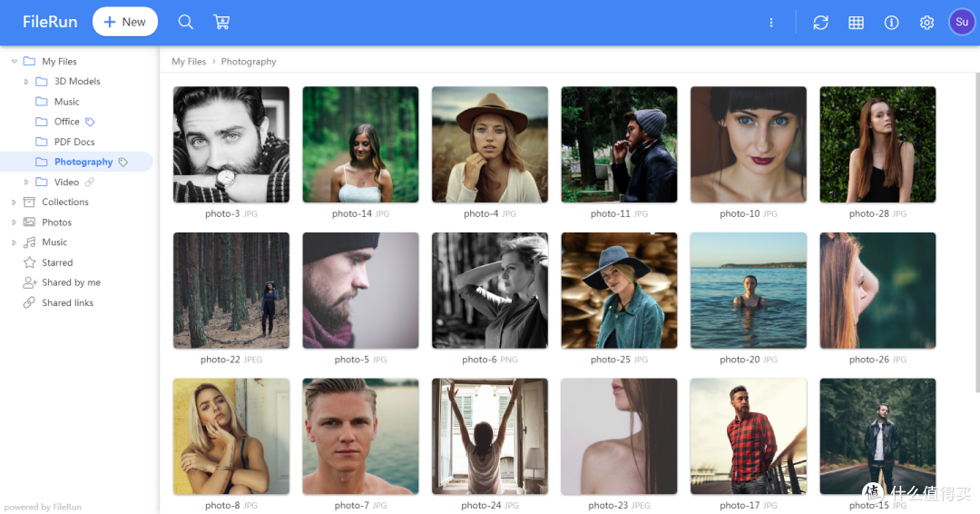The width and height of the screenshot is (980, 514).
Task: Open the search magnifier icon
Action: click(x=186, y=22)
